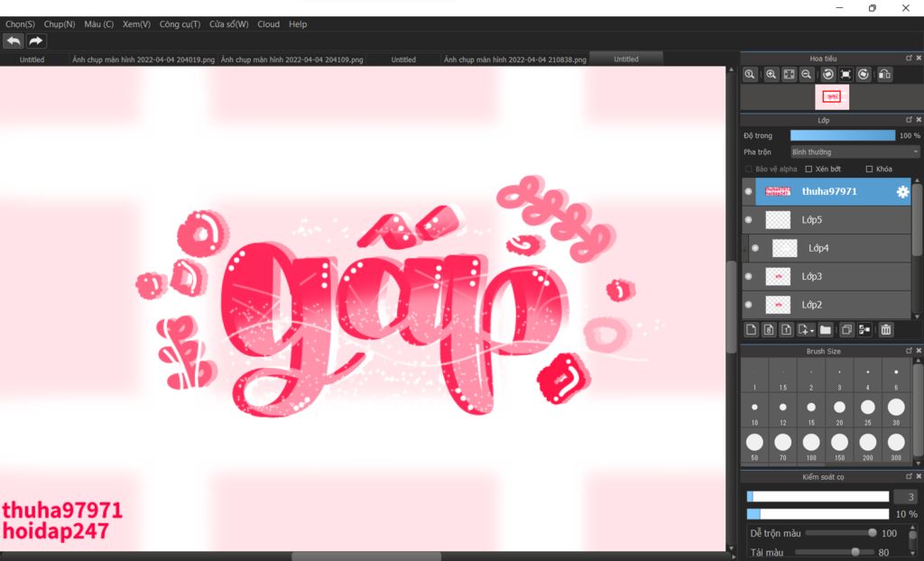The height and width of the screenshot is (561, 924).
Task: Close the Brush Size panel
Action: (x=918, y=351)
